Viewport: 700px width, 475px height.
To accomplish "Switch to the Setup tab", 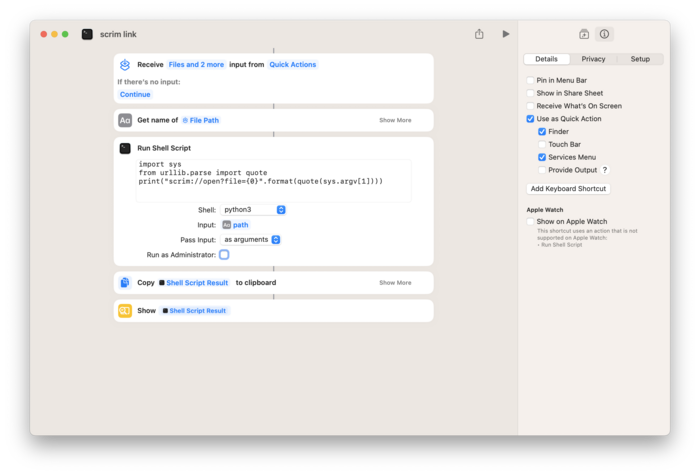I will coord(640,59).
